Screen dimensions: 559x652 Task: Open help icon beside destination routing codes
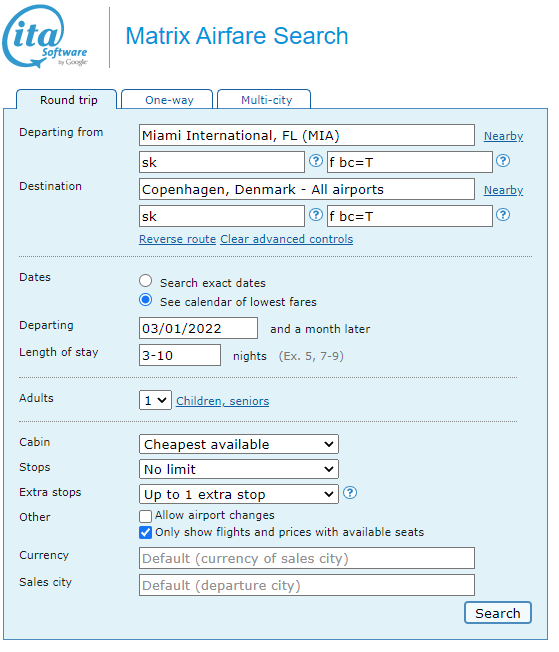click(316, 215)
